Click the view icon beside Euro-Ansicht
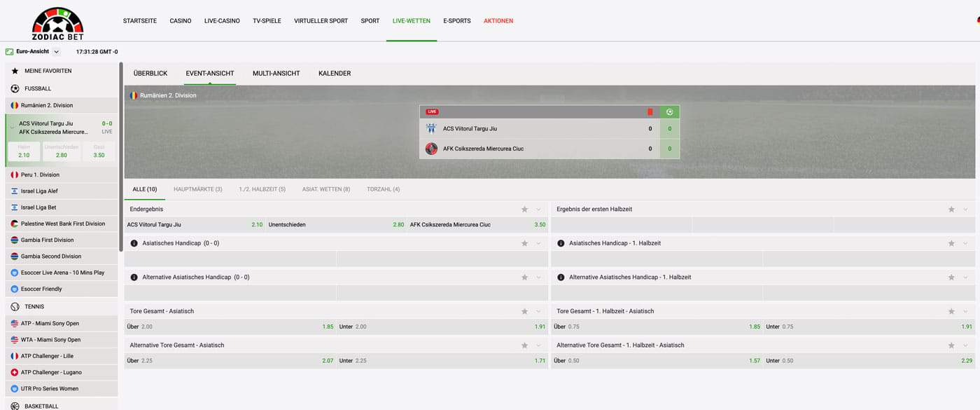Image resolution: width=980 pixels, height=410 pixels. 9,51
